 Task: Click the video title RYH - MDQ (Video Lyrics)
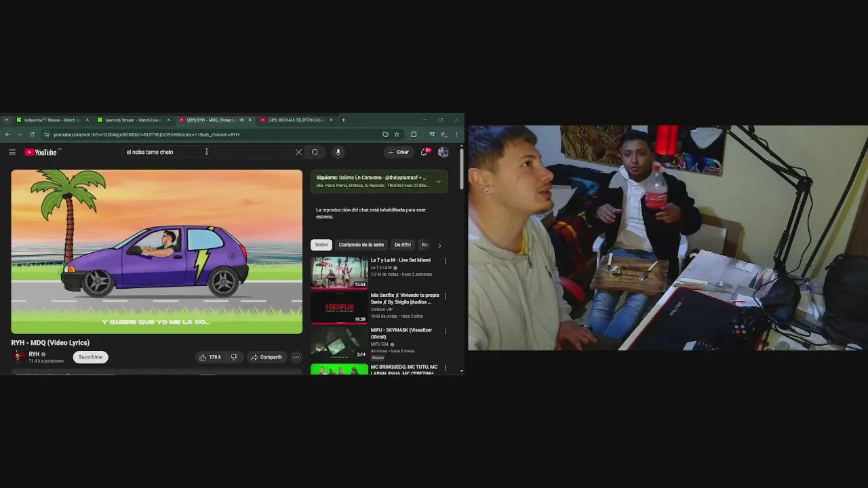(x=50, y=343)
